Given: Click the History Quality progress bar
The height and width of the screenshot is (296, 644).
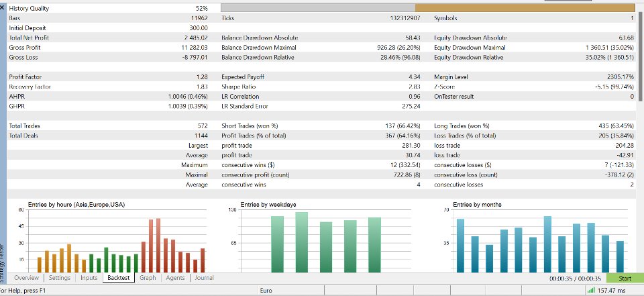Looking at the screenshot, I should tap(427, 8).
